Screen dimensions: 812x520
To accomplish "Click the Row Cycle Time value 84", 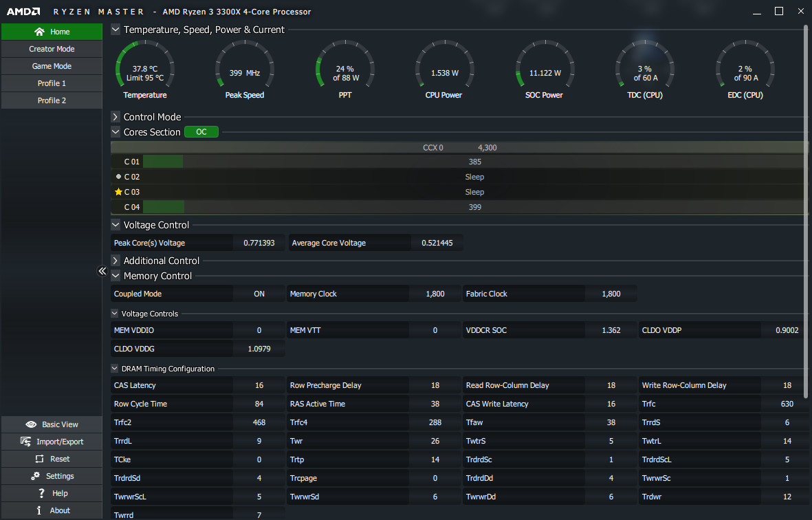I will coord(259,404).
